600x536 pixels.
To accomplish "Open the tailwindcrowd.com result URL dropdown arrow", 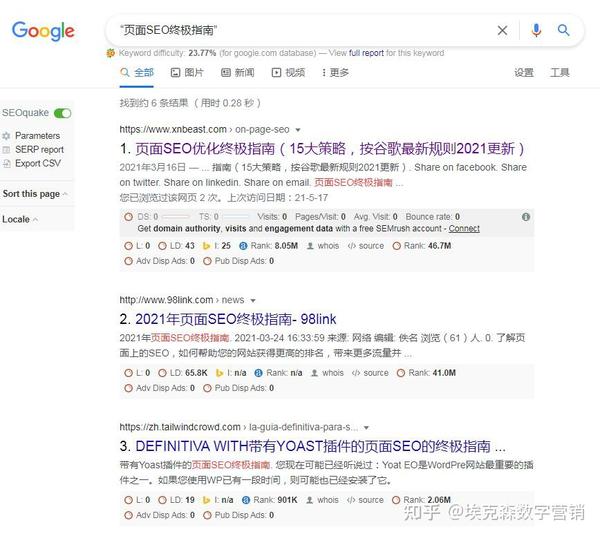I will (x=367, y=427).
